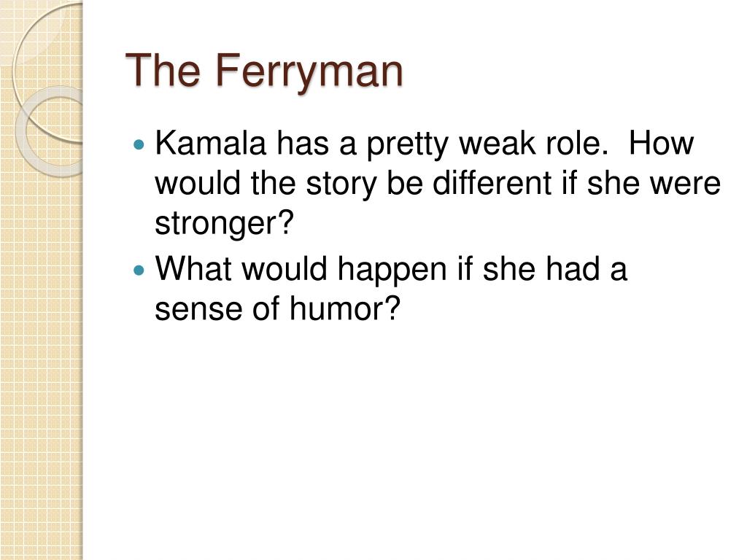The height and width of the screenshot is (560, 747).
Task: Click the teal bullet before What
Action: tap(139, 271)
